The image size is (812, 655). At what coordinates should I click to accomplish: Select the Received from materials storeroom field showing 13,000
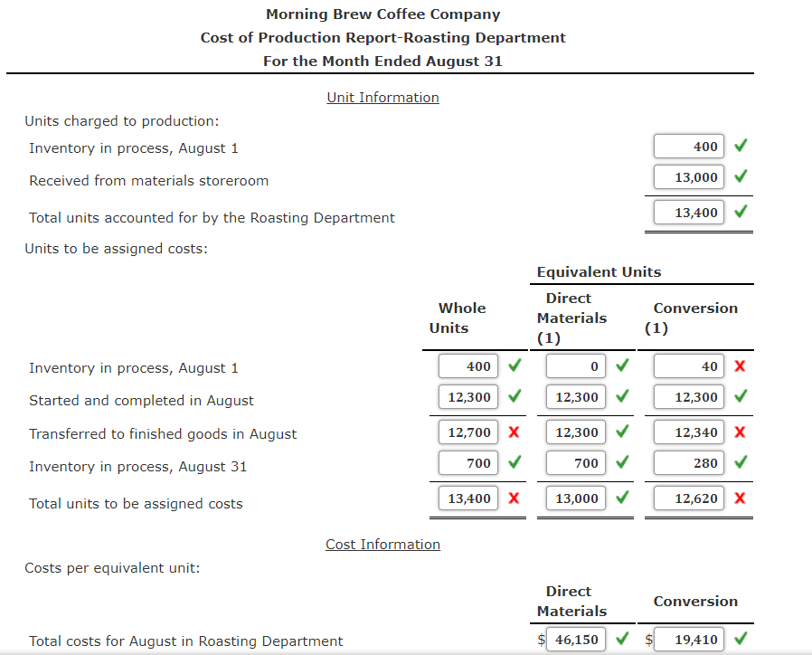689,177
